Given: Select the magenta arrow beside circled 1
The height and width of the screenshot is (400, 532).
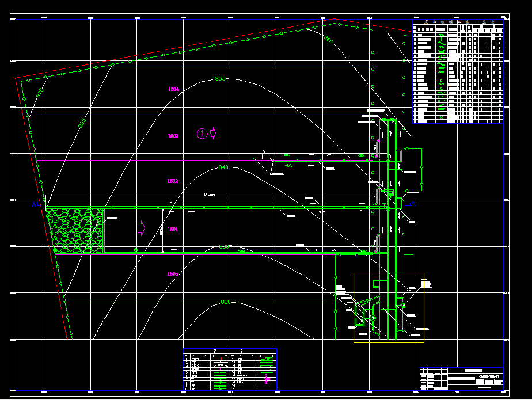Looking at the screenshot, I should pyautogui.click(x=213, y=133).
